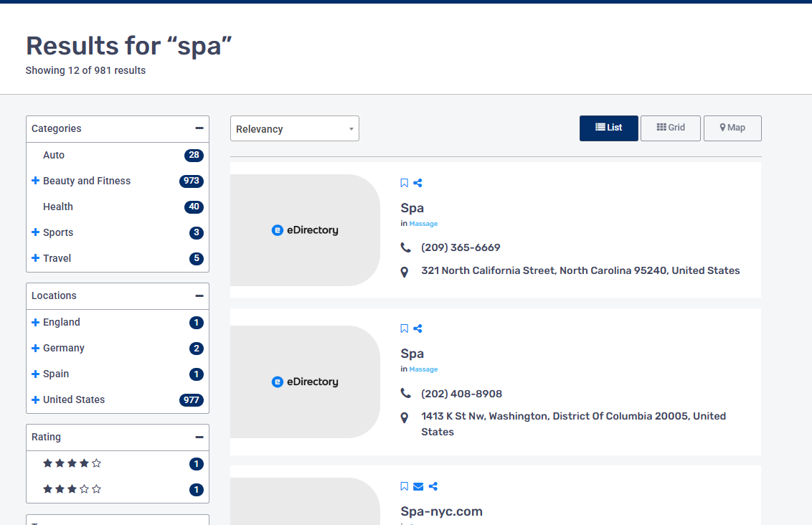Image resolution: width=812 pixels, height=525 pixels.
Task: Filter results by four-star rating
Action: [x=72, y=463]
